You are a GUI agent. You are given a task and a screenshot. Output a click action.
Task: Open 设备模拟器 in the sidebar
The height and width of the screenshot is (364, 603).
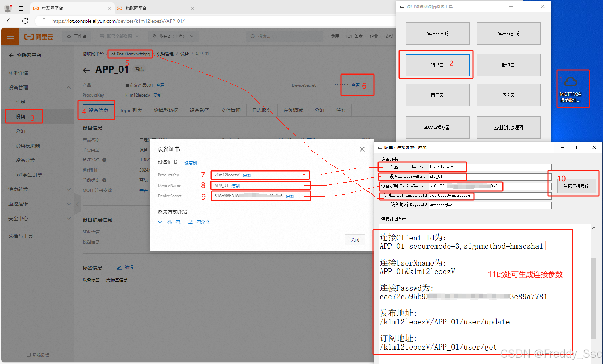(28, 146)
